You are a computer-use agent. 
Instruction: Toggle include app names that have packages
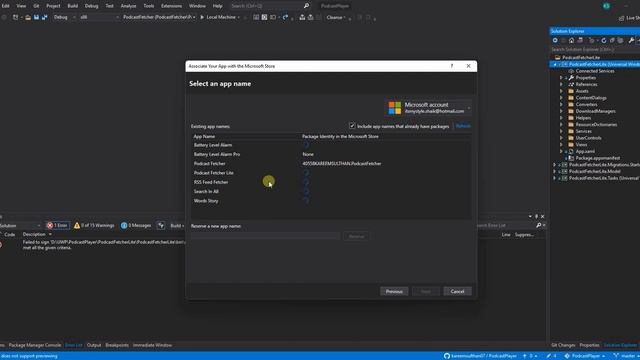(x=352, y=126)
